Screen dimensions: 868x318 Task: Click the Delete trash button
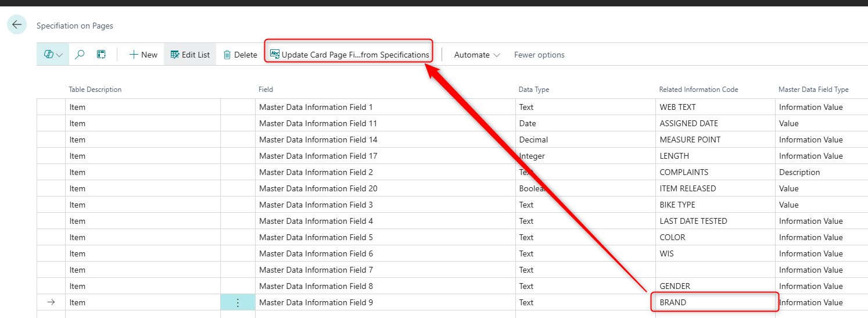pyautogui.click(x=240, y=55)
